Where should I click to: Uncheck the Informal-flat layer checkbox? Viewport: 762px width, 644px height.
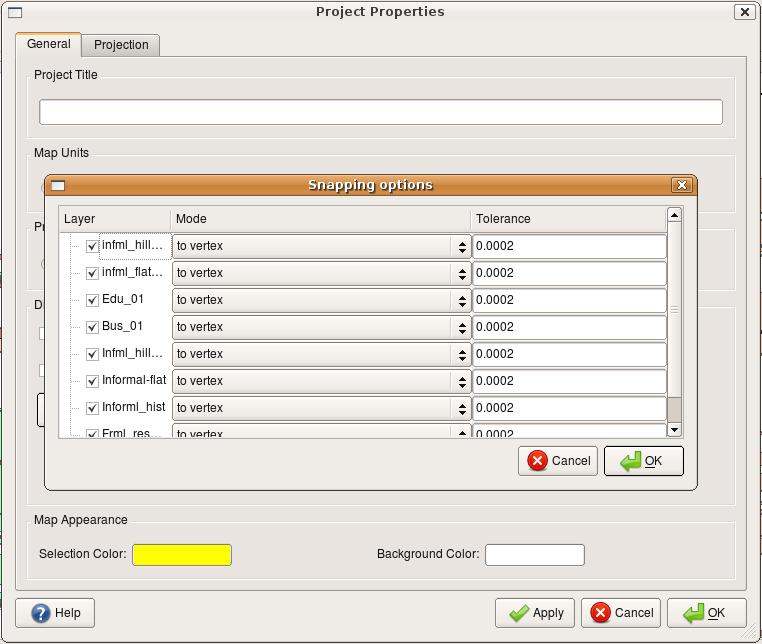coord(92,381)
